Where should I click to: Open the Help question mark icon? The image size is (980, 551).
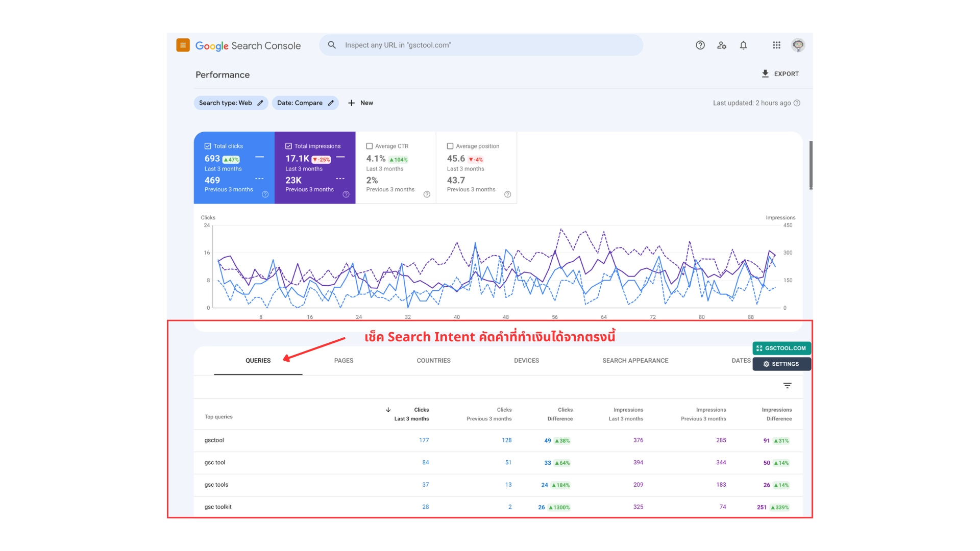coord(700,45)
